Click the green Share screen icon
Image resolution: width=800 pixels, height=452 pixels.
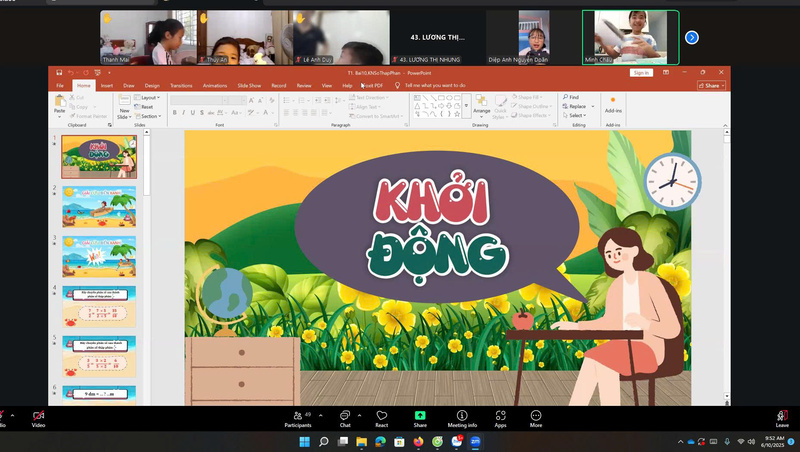pos(420,415)
